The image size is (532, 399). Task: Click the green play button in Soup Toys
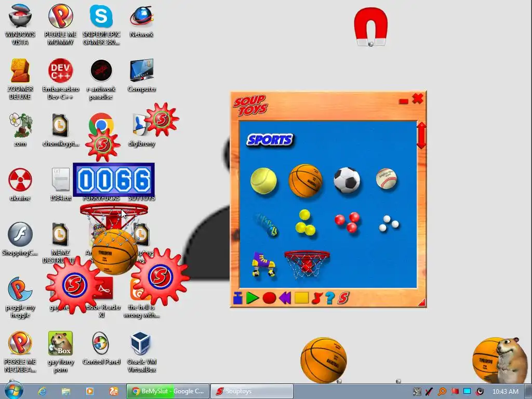[252, 298]
